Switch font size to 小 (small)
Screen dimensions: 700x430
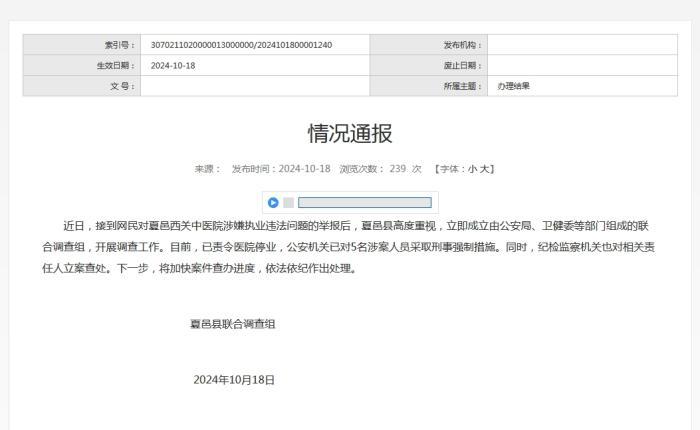(x=472, y=169)
